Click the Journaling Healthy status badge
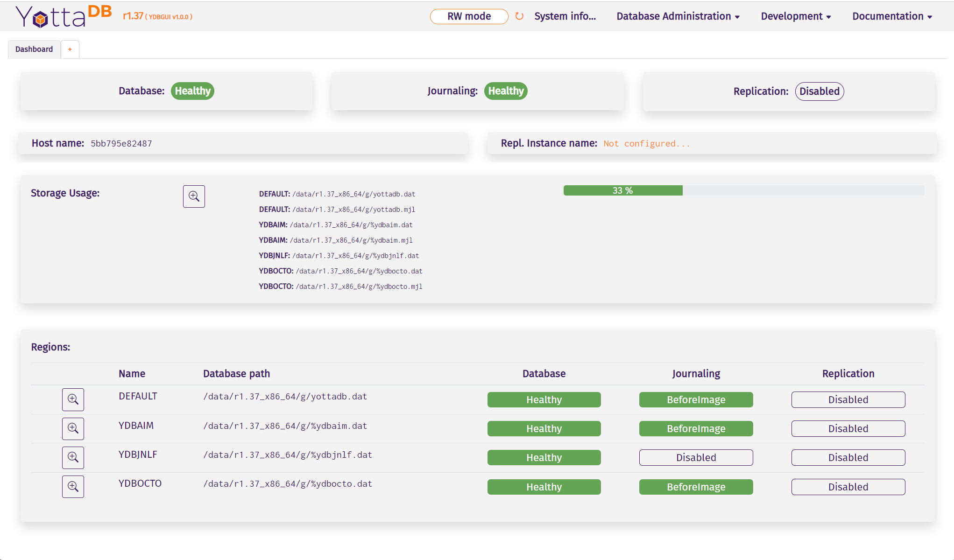954x560 pixels. coord(506,91)
